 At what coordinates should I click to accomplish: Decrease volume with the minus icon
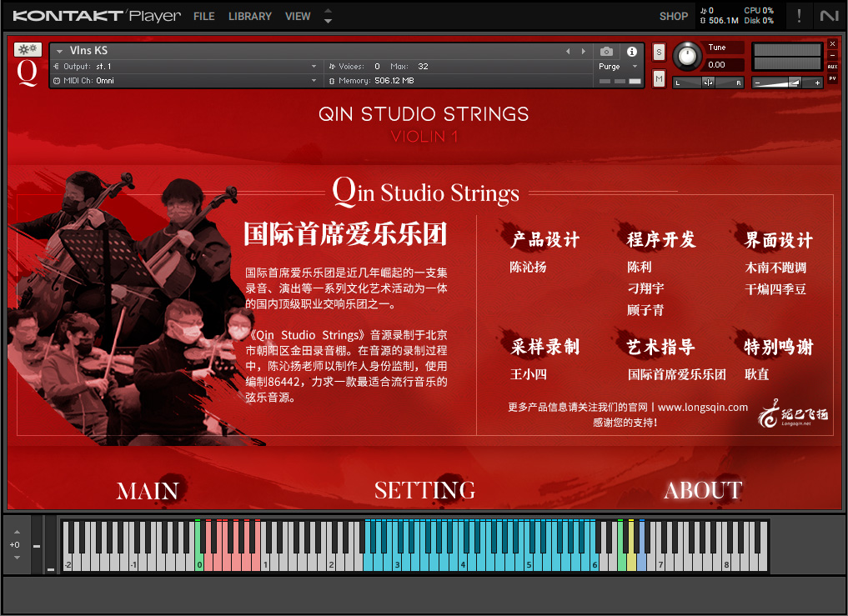pyautogui.click(x=758, y=83)
